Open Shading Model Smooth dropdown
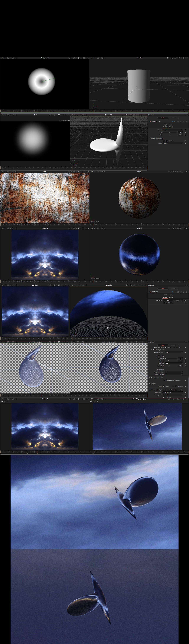This screenshot has width=189, height=644. [173, 395]
